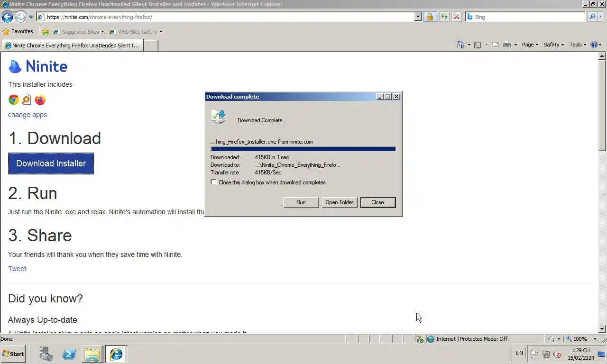Click the Show Desktop icon in tray
The width and height of the screenshot is (607, 364).
tap(601, 354)
